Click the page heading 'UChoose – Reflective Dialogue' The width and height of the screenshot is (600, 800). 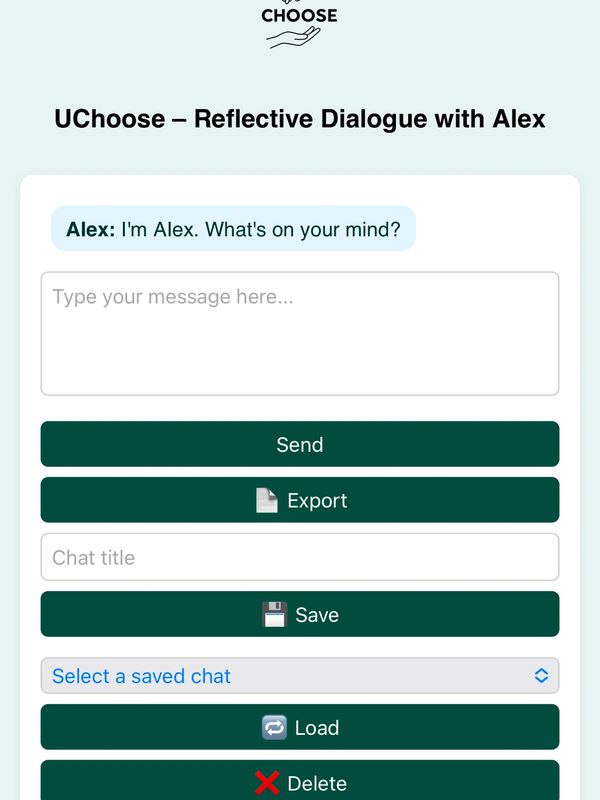(300, 119)
